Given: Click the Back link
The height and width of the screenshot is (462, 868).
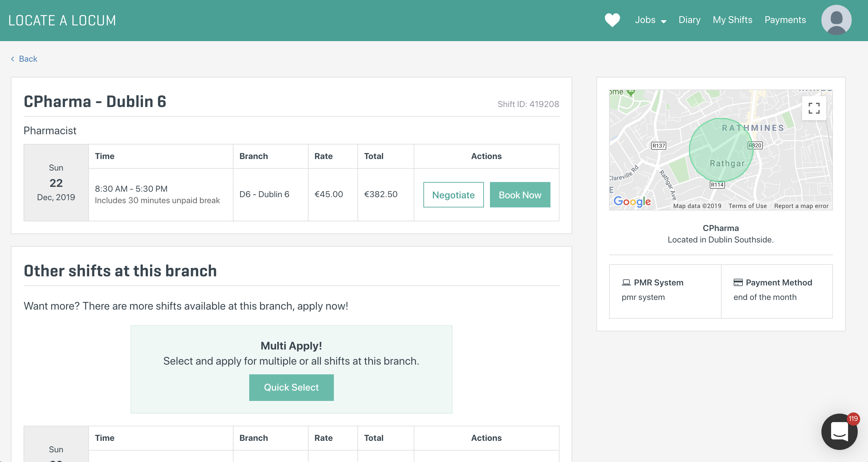Looking at the screenshot, I should [28, 59].
